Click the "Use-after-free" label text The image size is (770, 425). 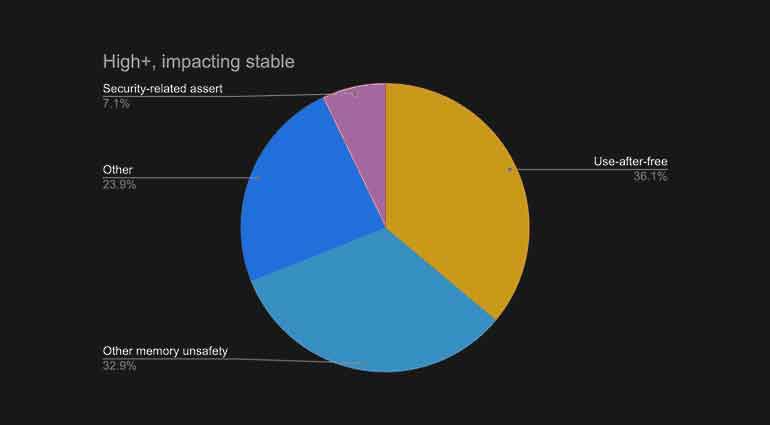630,162
